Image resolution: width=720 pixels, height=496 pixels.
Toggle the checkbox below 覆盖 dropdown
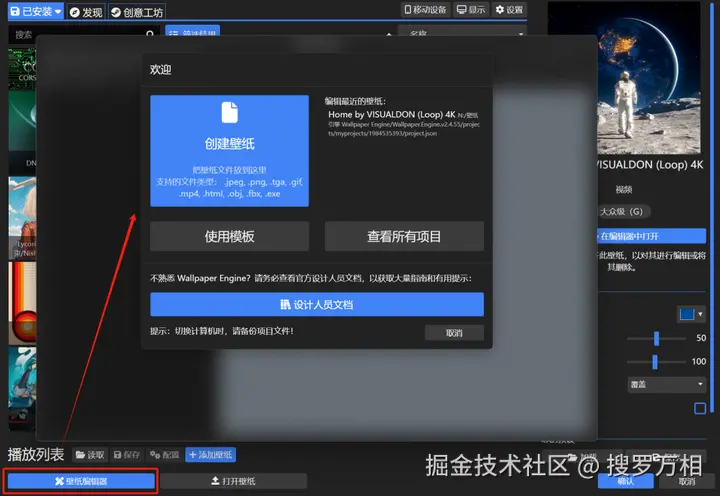click(x=700, y=408)
